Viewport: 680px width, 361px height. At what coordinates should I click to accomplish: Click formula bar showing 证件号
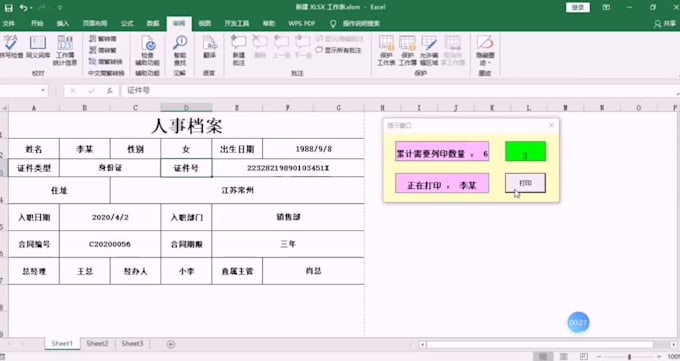tap(398, 90)
